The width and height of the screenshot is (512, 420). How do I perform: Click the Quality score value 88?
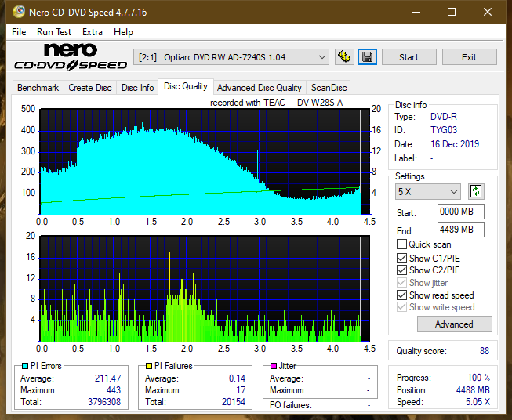[x=485, y=351]
